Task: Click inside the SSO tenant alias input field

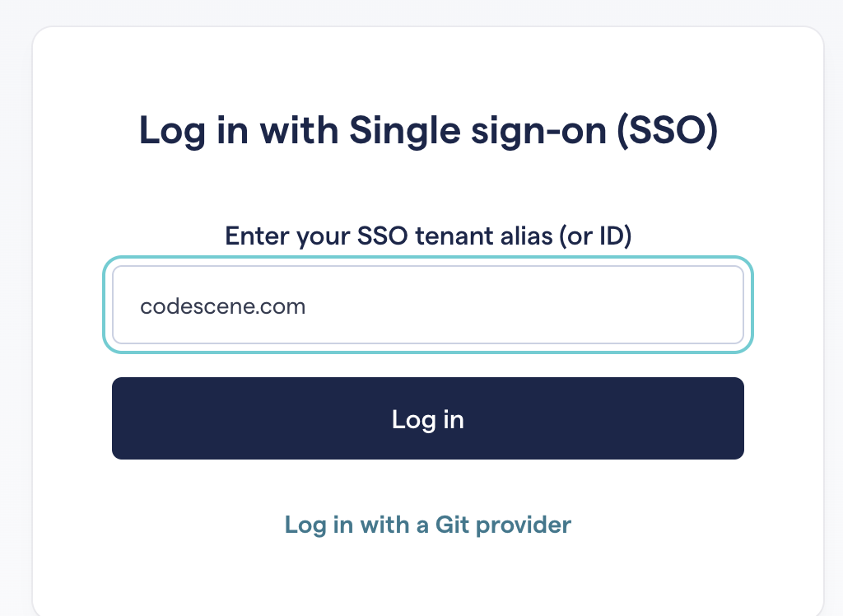Action: click(x=428, y=305)
